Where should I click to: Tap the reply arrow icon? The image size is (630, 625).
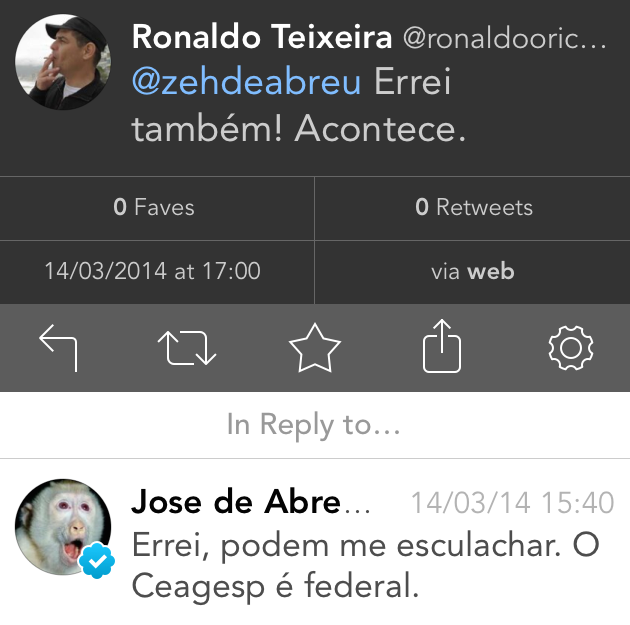tap(58, 348)
